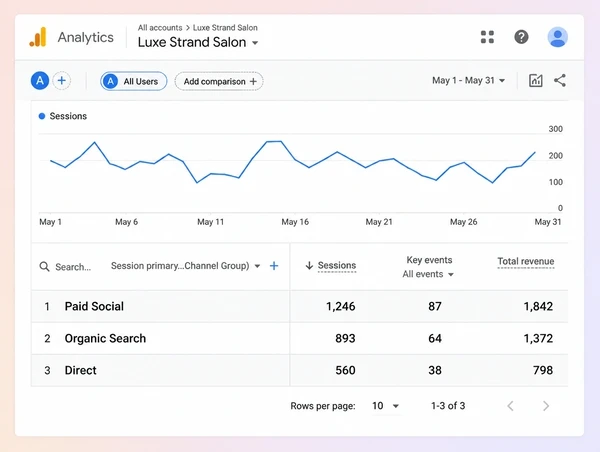Click the Key events column header

429,260
